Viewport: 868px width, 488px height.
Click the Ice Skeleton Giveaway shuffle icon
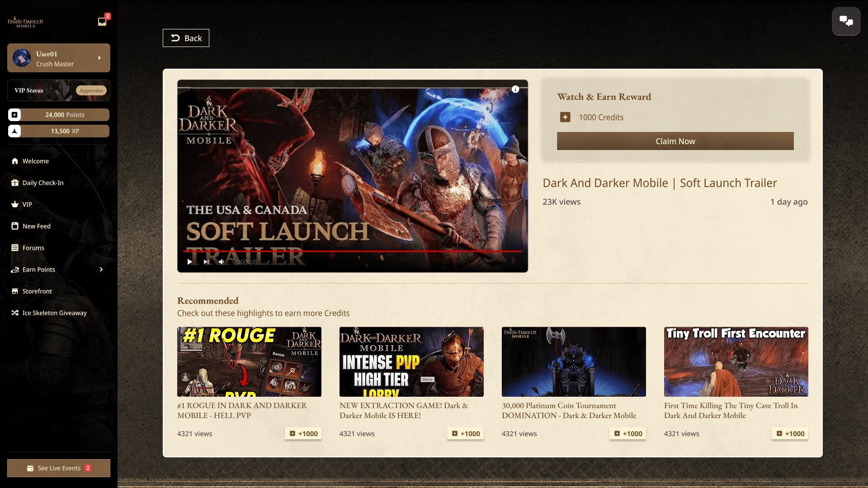[x=15, y=313]
